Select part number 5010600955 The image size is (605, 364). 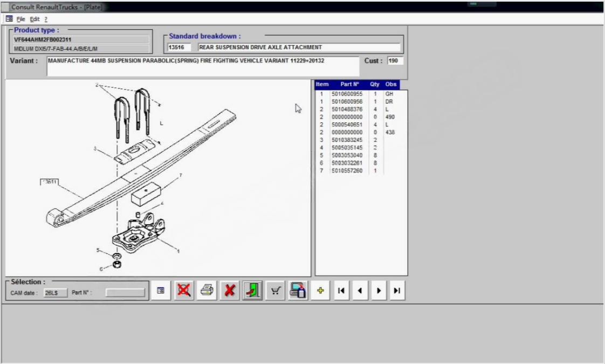point(347,94)
